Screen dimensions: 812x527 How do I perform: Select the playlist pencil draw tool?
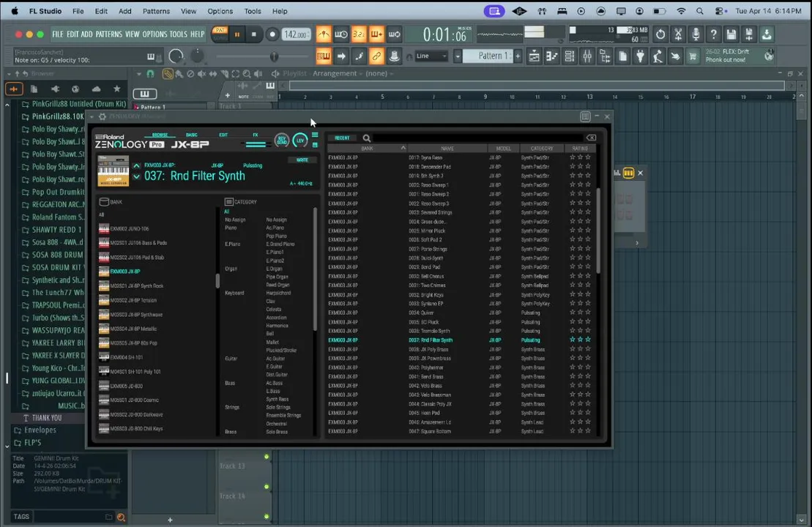(167, 74)
